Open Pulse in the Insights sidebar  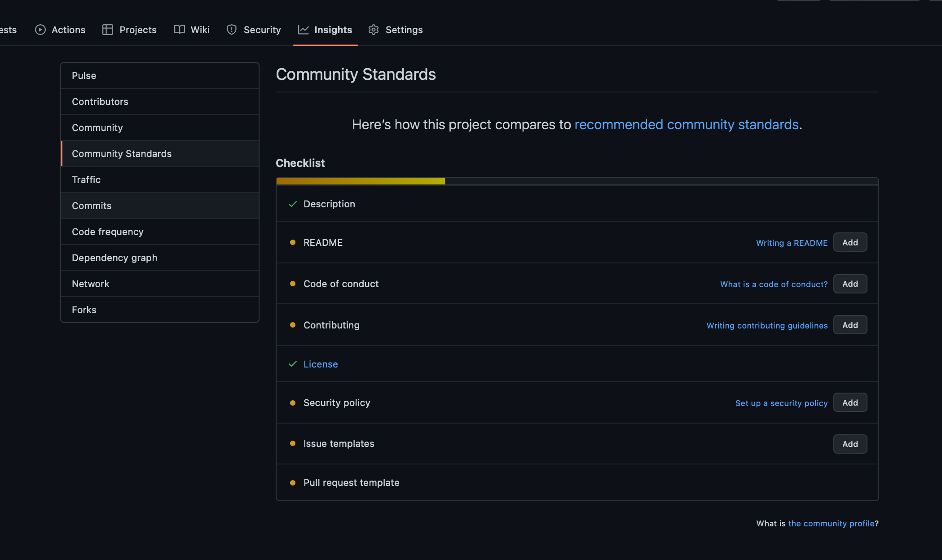pyautogui.click(x=160, y=75)
